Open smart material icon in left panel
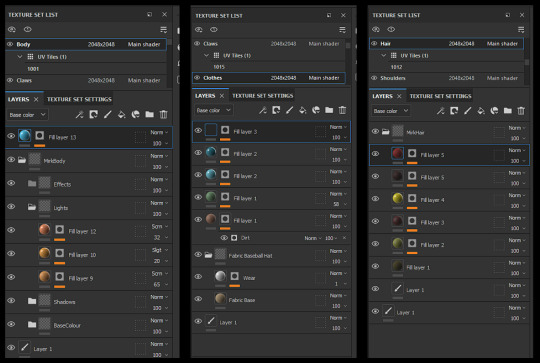This screenshot has height=363, width=540. coord(135,114)
